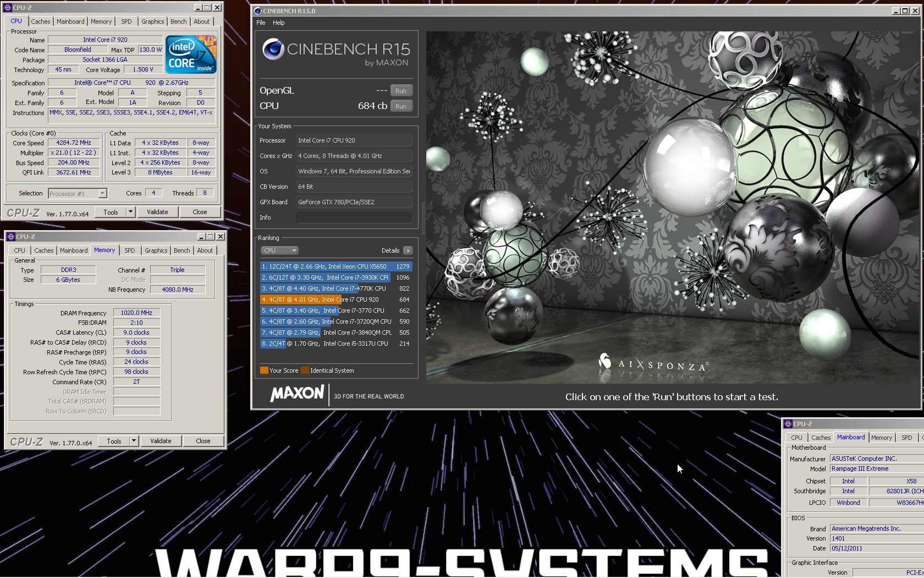Open Memory tab in the CPU-Z Mainboard window
The height and width of the screenshot is (578, 924).
(x=882, y=438)
